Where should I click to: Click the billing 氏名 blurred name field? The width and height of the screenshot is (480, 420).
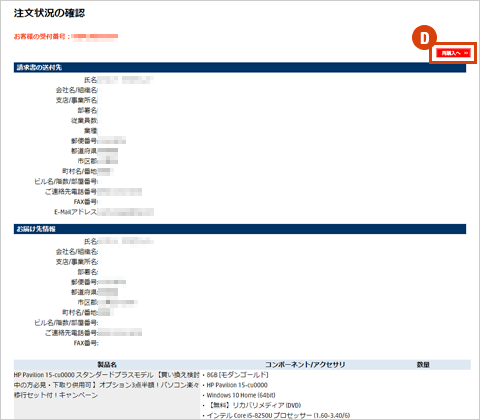click(x=126, y=80)
